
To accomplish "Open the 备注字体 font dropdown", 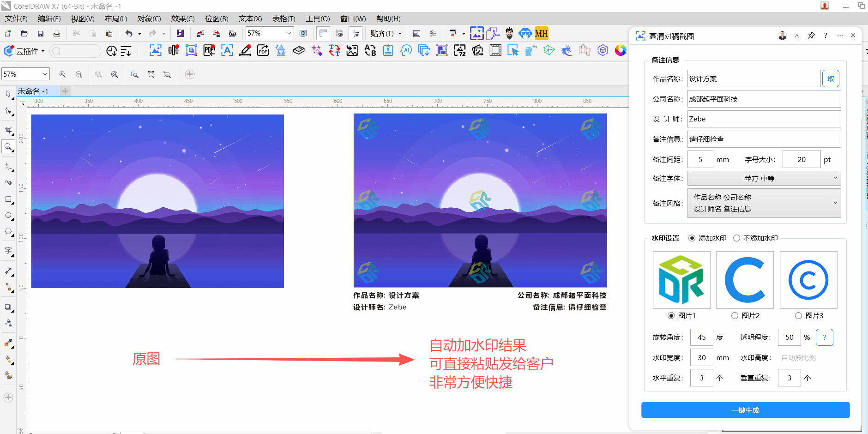I will [x=764, y=178].
